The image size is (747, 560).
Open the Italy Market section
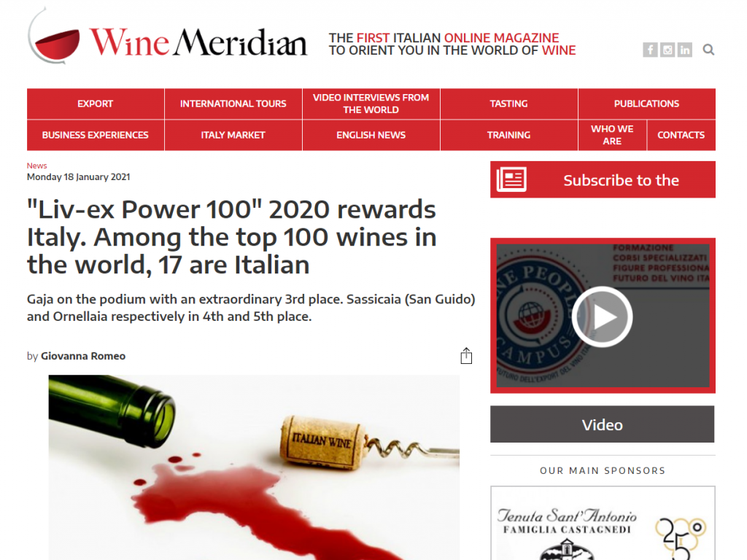(233, 135)
